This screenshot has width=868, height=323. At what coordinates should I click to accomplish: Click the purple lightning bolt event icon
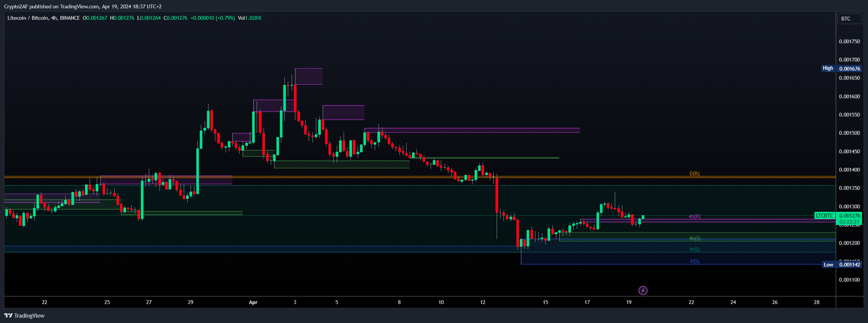(643, 291)
